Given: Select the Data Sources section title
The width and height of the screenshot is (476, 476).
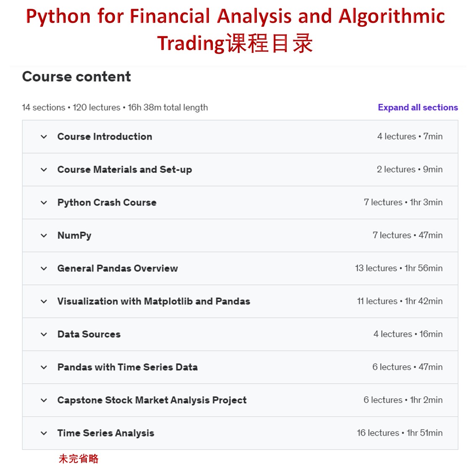Looking at the screenshot, I should 89,334.
